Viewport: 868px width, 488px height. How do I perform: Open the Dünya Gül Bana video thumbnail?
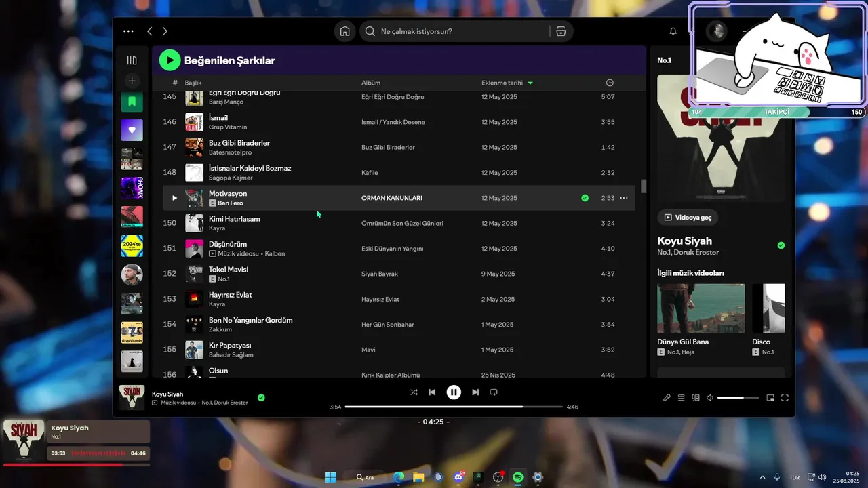(x=701, y=308)
